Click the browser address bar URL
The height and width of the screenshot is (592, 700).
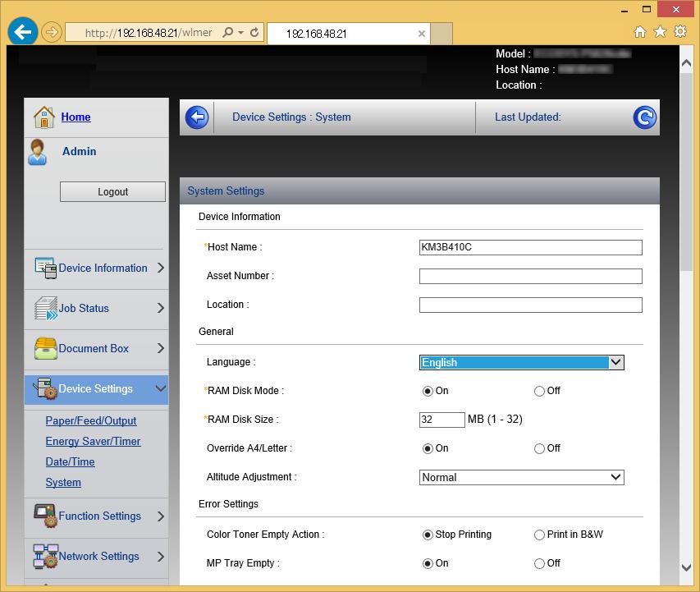[149, 33]
